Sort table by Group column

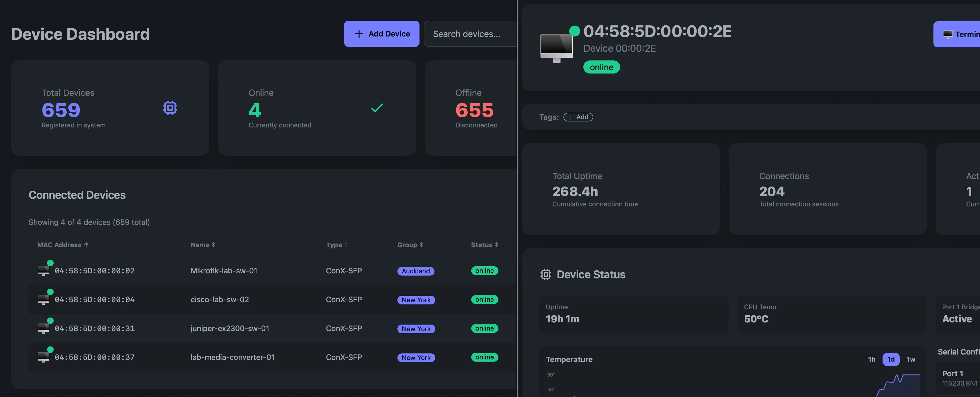[410, 245]
